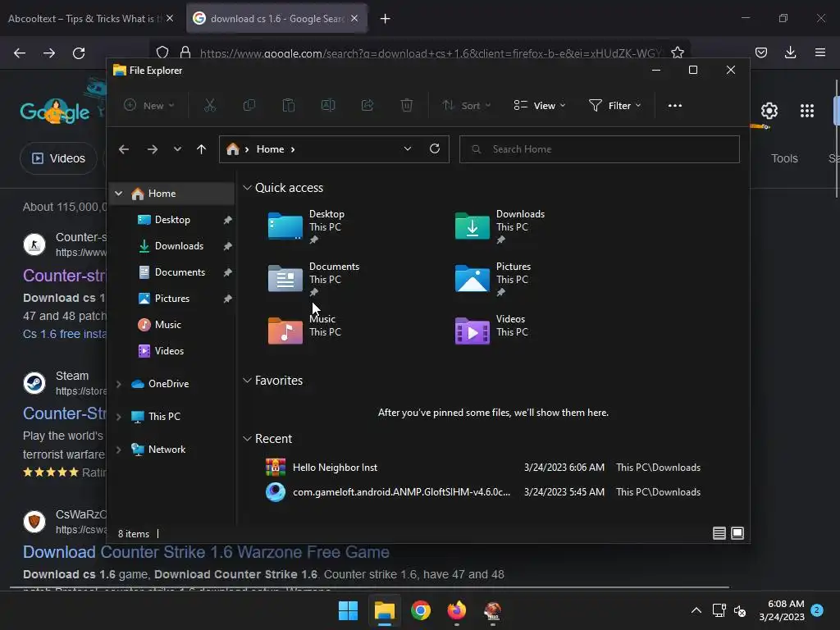This screenshot has height=630, width=840.
Task: Select the Videos filter on Google
Action: [59, 158]
